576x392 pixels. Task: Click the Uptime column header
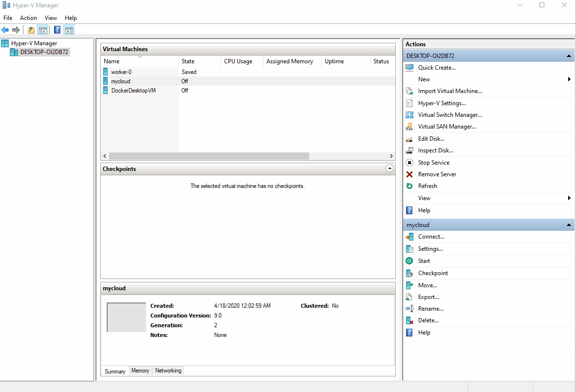coord(345,61)
